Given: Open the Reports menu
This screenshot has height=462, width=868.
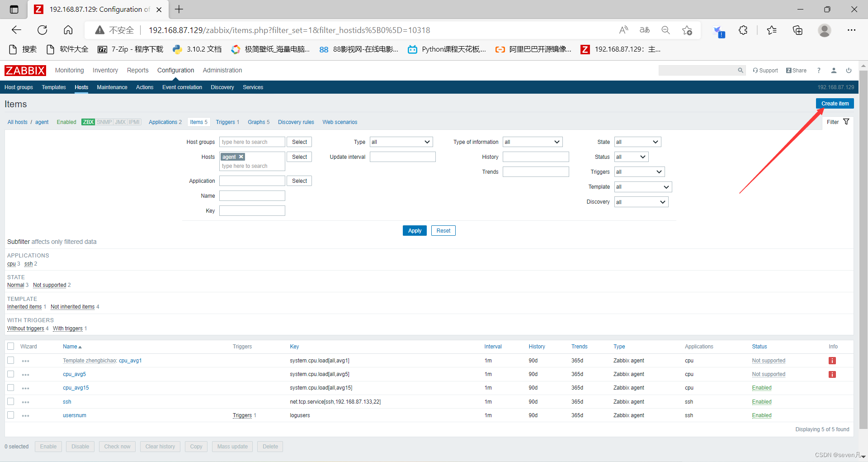Looking at the screenshot, I should pos(137,70).
